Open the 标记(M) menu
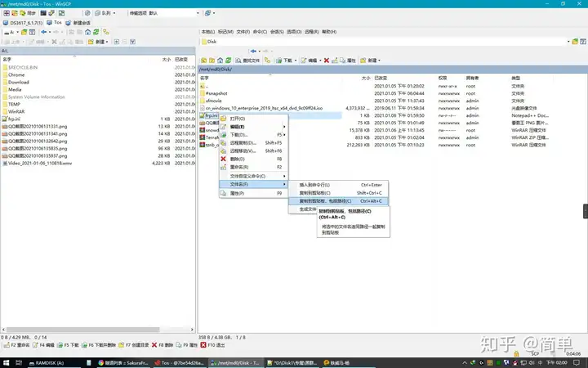 pos(225,32)
